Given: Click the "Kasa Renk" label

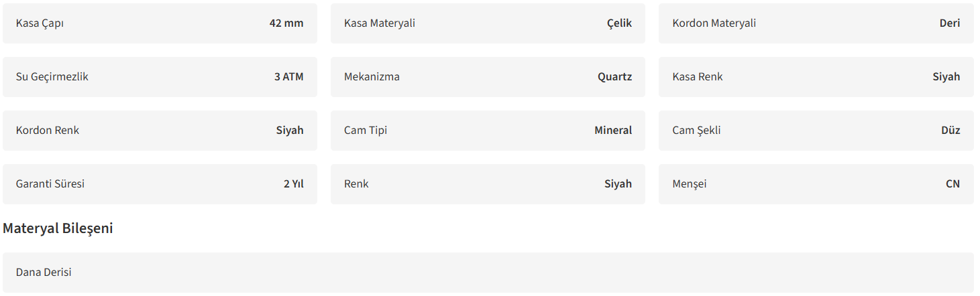Looking at the screenshot, I should click(x=698, y=77).
